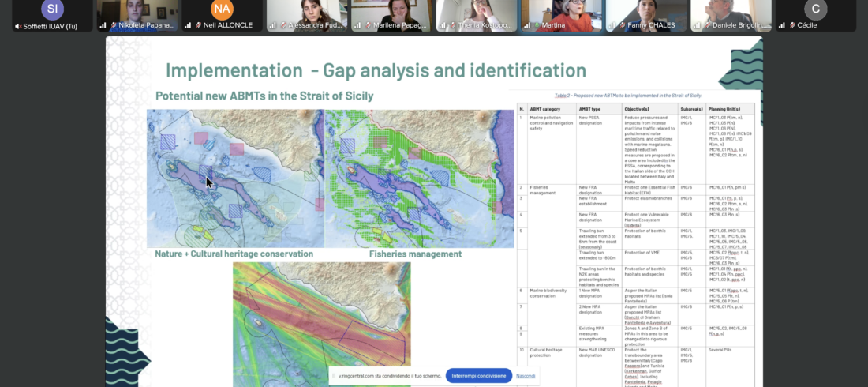Viewport: 868px width, 387px height.
Task: Click the slide title Implementation - Gap analysis
Action: point(376,70)
